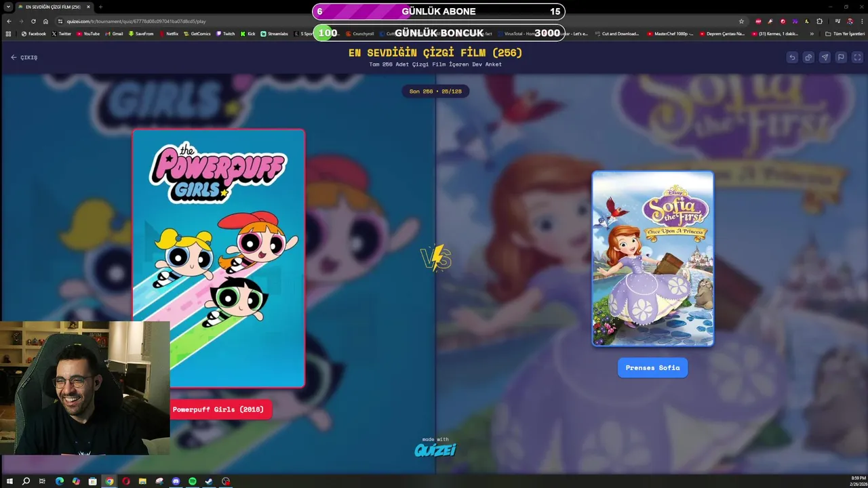Open the Twitter bookmark
The height and width of the screenshot is (488, 868).
tap(61, 33)
